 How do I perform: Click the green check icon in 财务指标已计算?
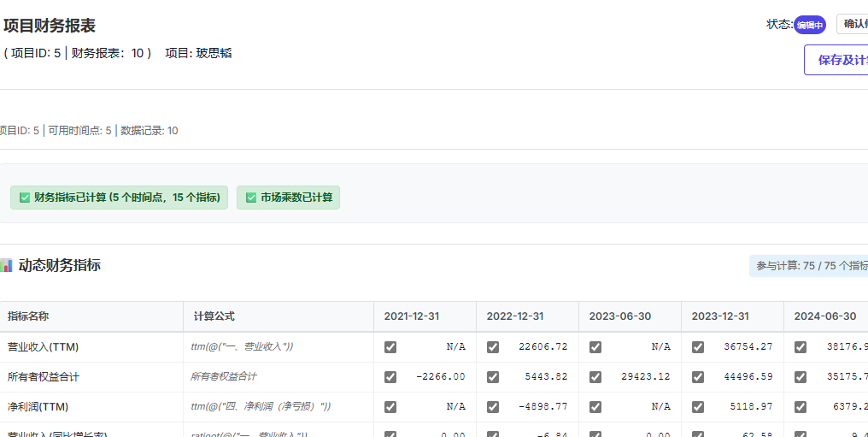point(25,198)
